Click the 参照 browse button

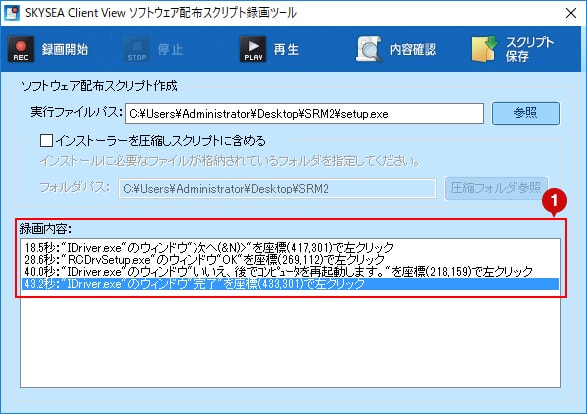coord(526,113)
